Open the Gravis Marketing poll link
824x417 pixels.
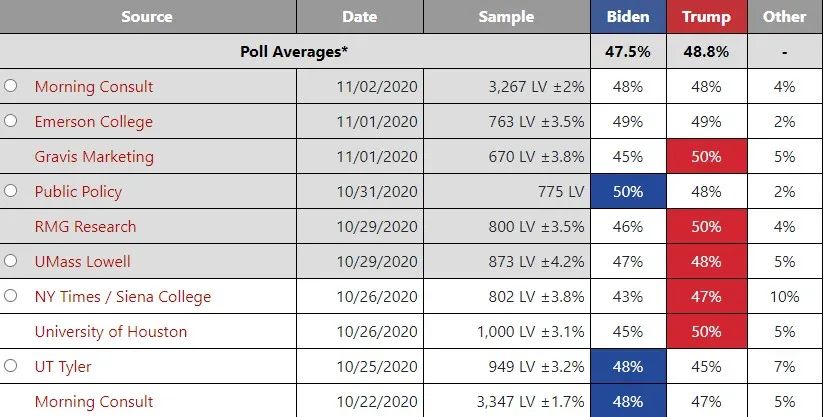click(x=94, y=157)
